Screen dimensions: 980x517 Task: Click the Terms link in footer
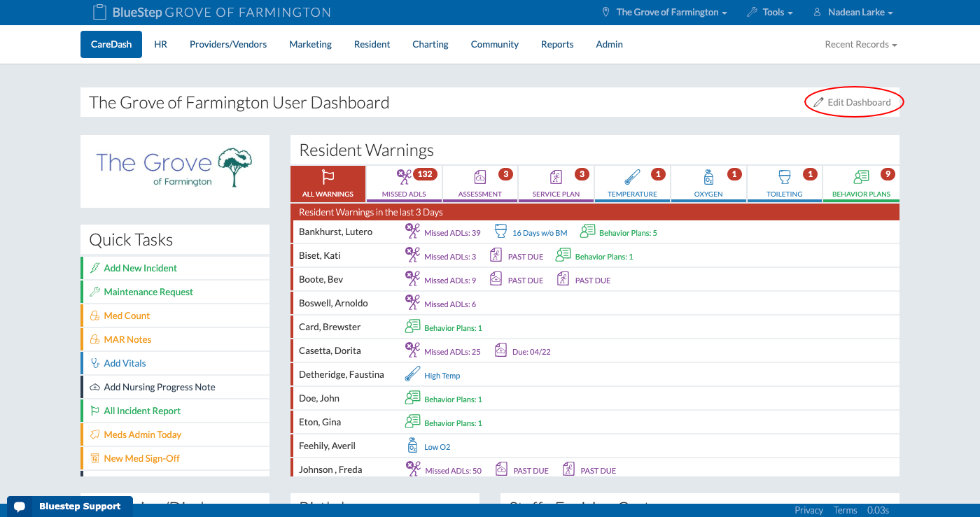(845, 510)
